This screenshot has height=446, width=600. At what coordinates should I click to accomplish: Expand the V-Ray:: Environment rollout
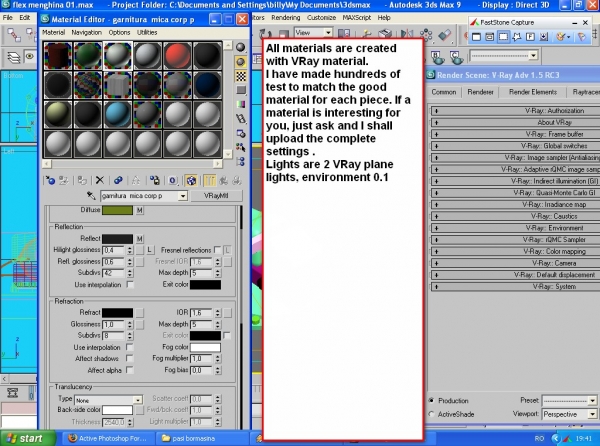pyautogui.click(x=515, y=228)
